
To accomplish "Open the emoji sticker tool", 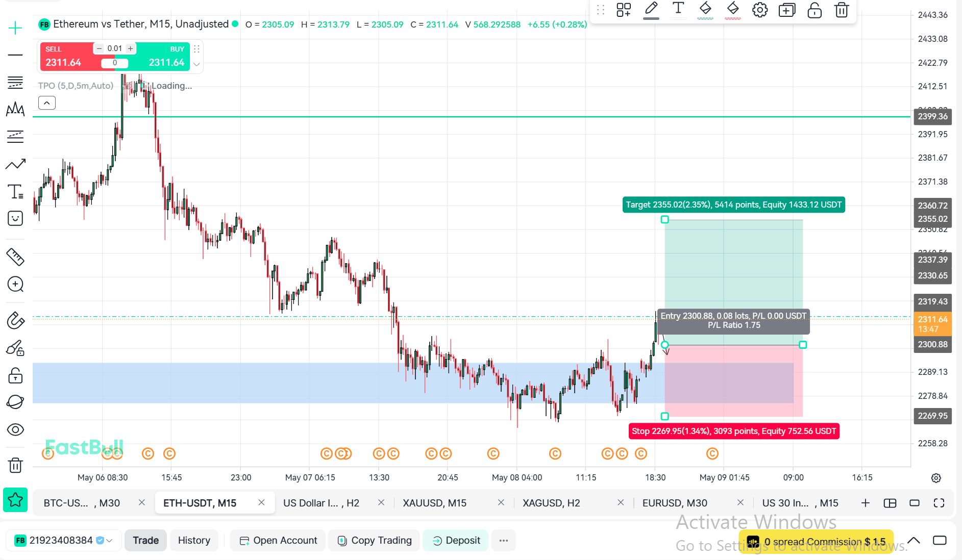I will [x=15, y=218].
